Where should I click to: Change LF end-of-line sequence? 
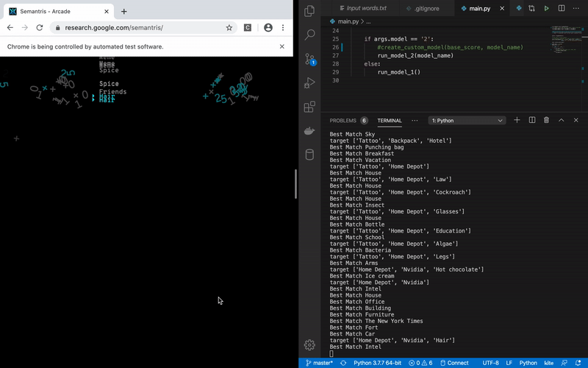(x=509, y=363)
